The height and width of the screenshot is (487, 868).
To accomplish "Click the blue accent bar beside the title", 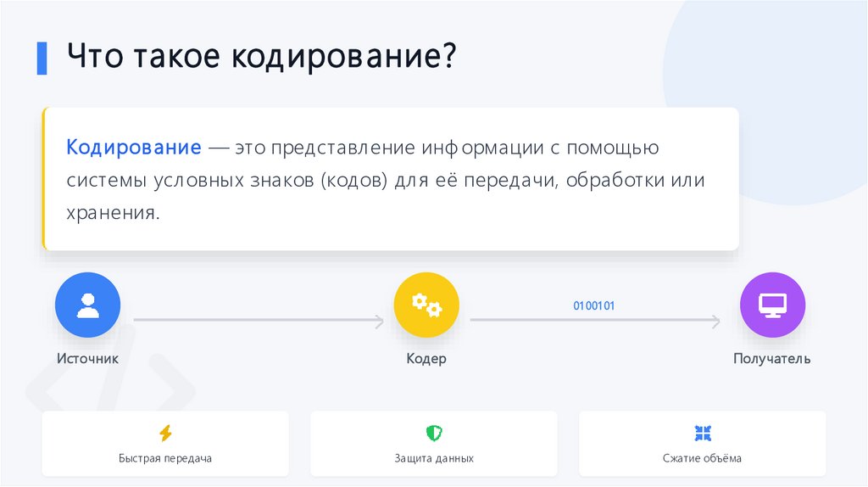I will 42,58.
